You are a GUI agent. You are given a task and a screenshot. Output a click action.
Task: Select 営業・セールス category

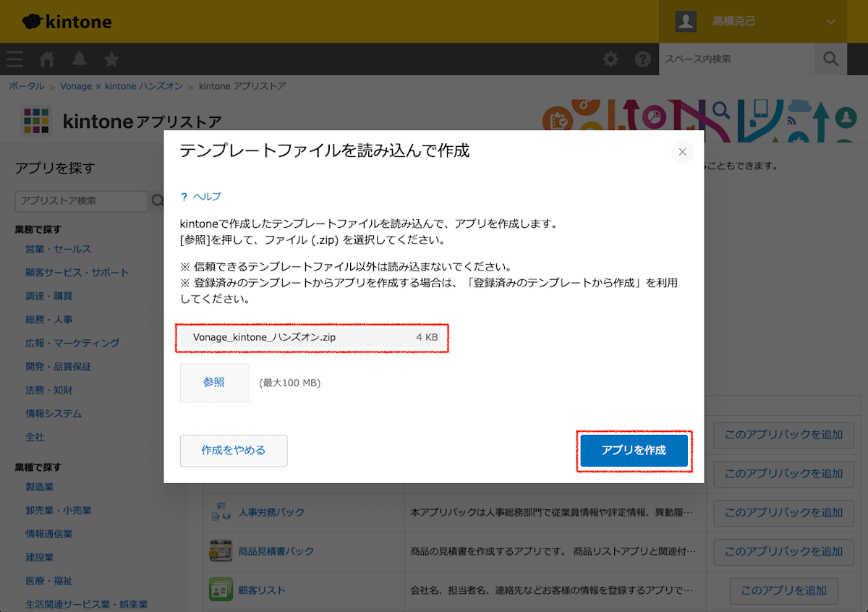coord(59,249)
